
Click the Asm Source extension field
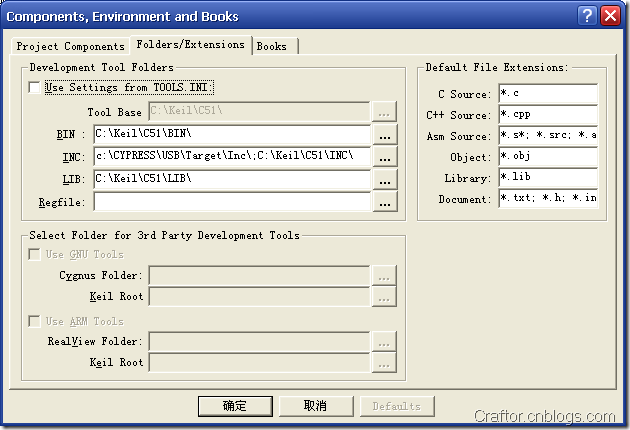point(548,135)
